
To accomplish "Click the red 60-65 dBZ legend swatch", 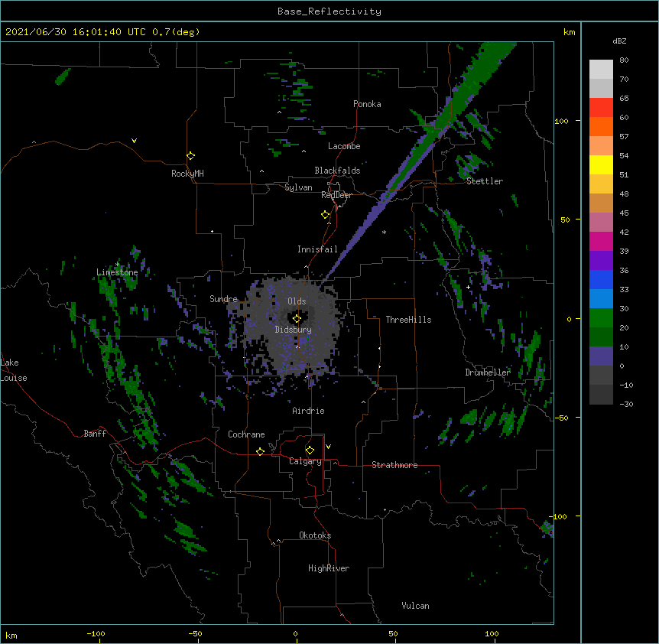I will coord(601,108).
